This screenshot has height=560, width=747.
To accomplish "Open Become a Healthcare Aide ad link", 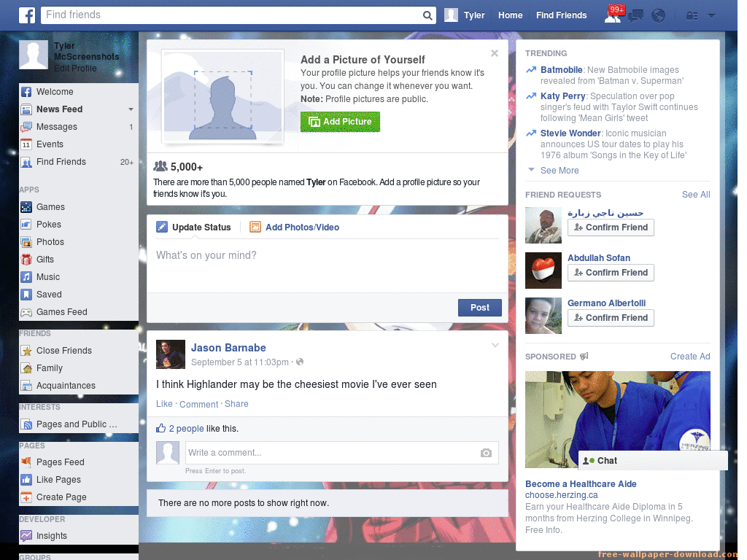I will [581, 484].
